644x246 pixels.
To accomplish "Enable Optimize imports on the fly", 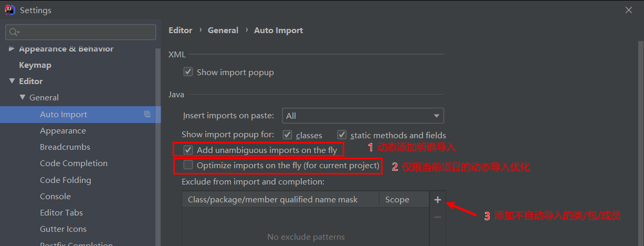I will pos(188,165).
